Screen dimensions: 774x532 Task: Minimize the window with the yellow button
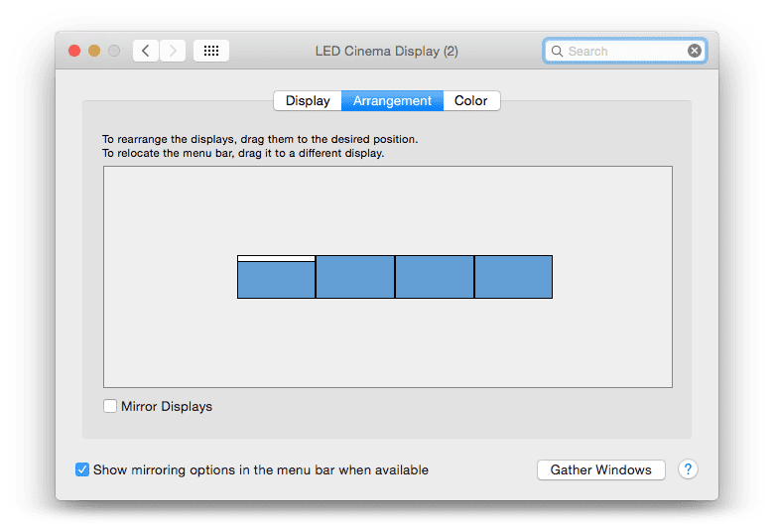94,51
